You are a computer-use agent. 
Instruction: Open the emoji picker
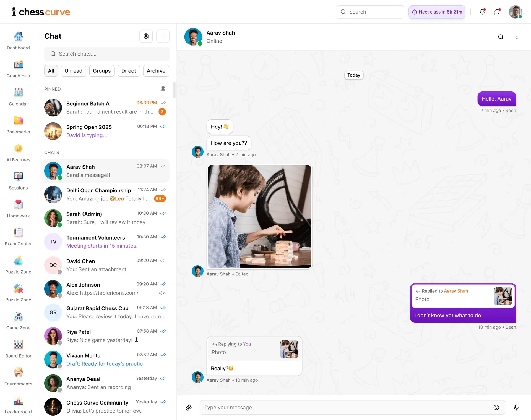(496, 407)
